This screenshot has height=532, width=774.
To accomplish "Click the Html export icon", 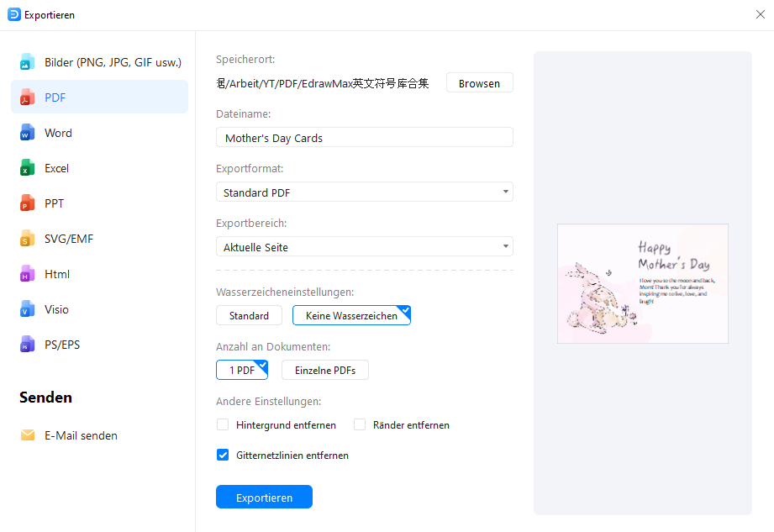I will [28, 274].
